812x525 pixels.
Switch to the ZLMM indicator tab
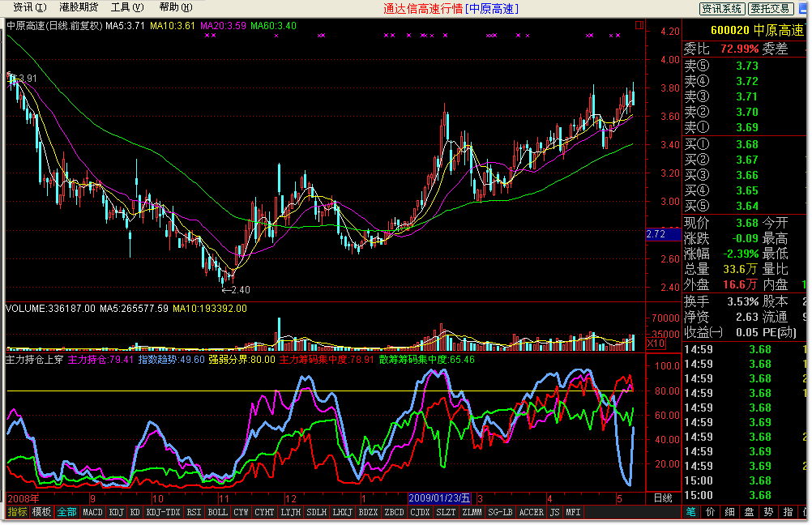tap(472, 512)
